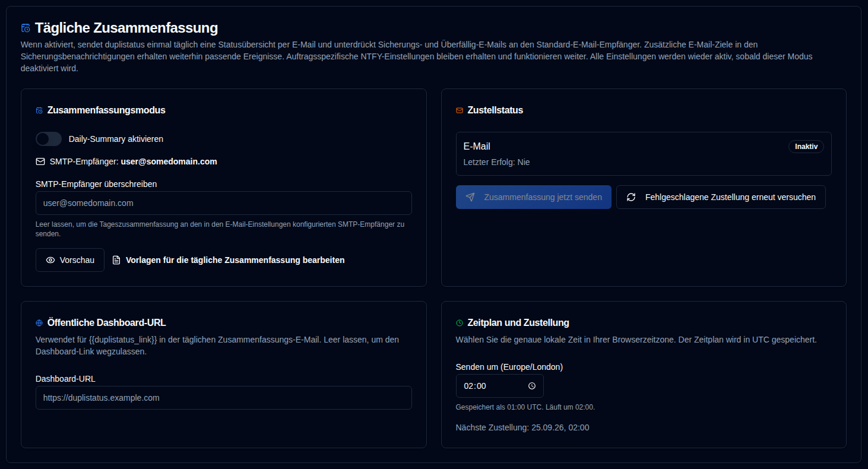Viewport: 868px width, 469px height.
Task: Enable the Daily-Summary aktivieren switch
Action: pyautogui.click(x=49, y=139)
